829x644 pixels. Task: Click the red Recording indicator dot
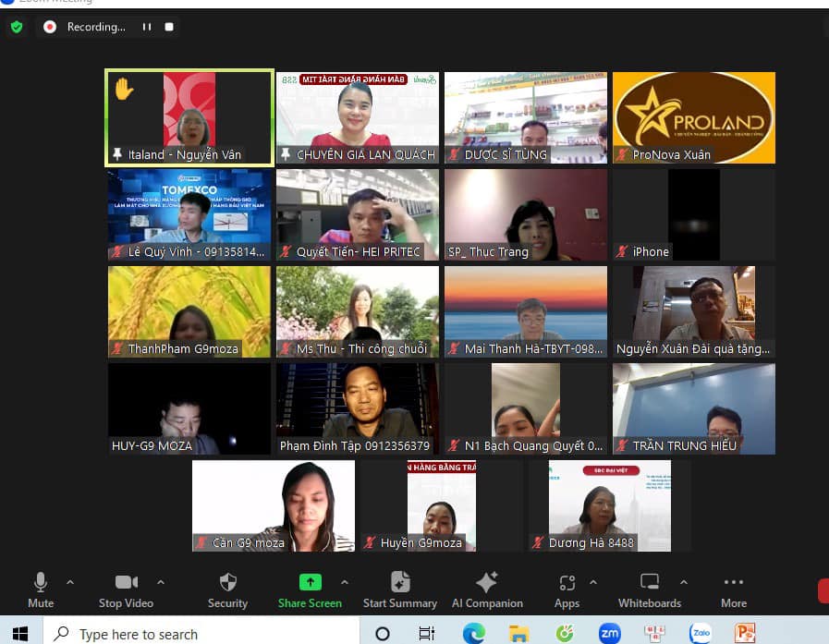coord(50,27)
